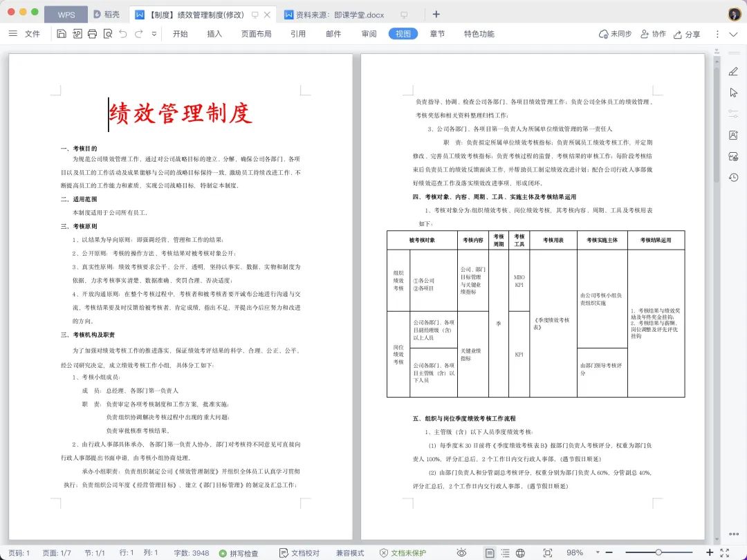747x560 pixels.
Task: Click the 协作 collaboration button
Action: tap(653, 34)
